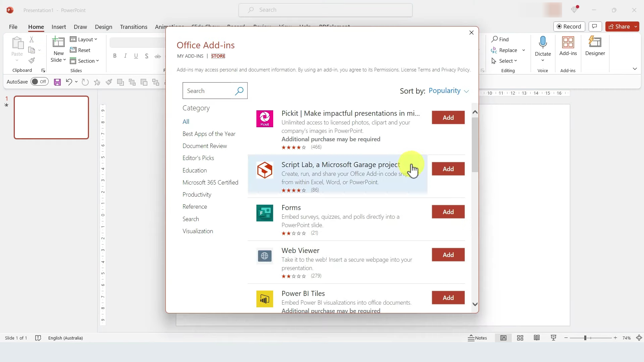Click the Redo icon in quick access toolbar
This screenshot has height=362, width=644.
(85, 82)
